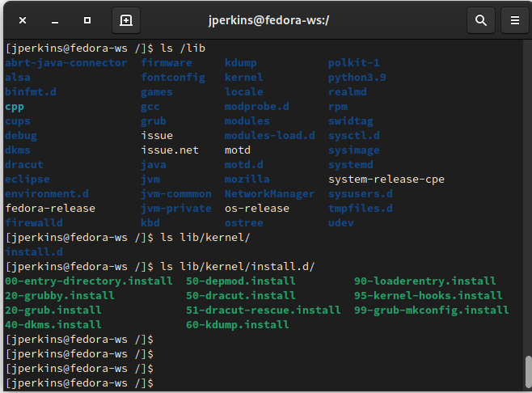Click the kbd directory entry
The height and width of the screenshot is (393, 532).
150,223
